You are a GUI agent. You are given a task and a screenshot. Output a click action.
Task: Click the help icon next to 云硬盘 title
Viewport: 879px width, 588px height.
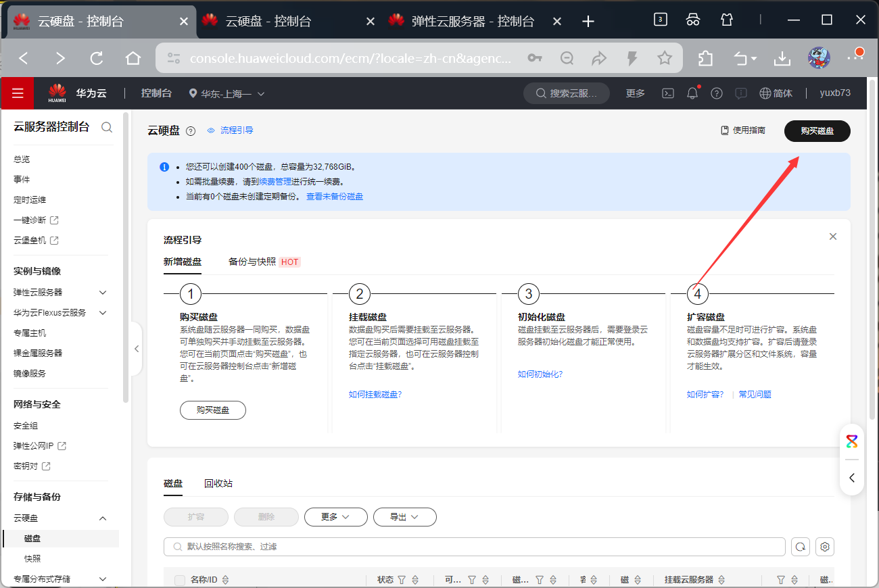(x=191, y=131)
